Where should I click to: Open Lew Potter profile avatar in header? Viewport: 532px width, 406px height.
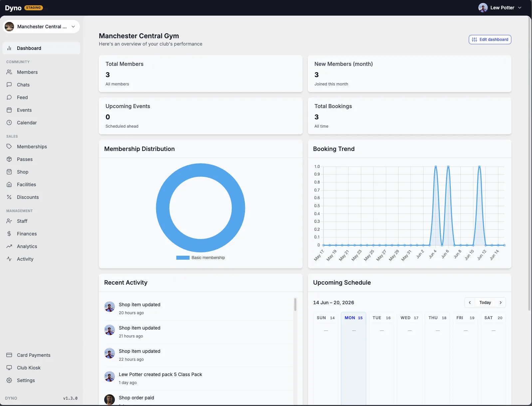coord(483,8)
